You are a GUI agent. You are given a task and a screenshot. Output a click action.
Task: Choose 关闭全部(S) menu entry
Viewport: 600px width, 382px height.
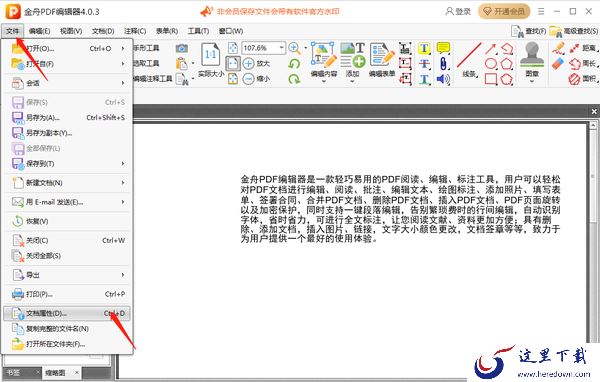[x=67, y=256]
